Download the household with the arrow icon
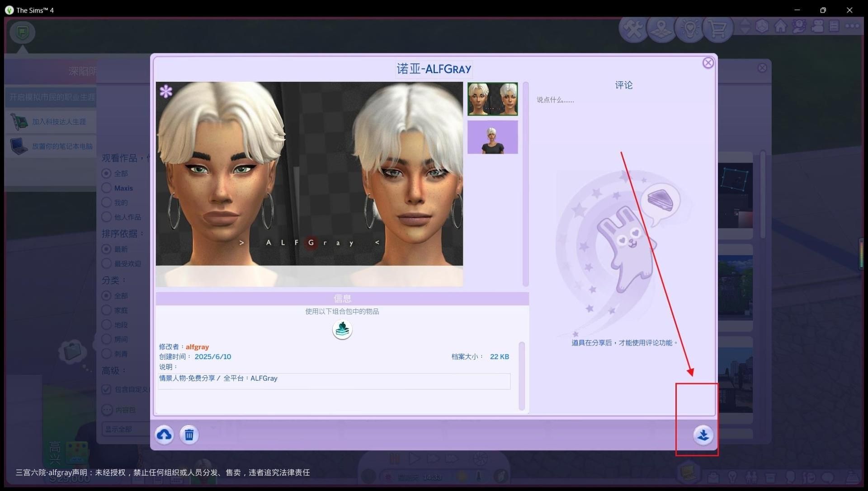868x491 pixels. [x=703, y=435]
